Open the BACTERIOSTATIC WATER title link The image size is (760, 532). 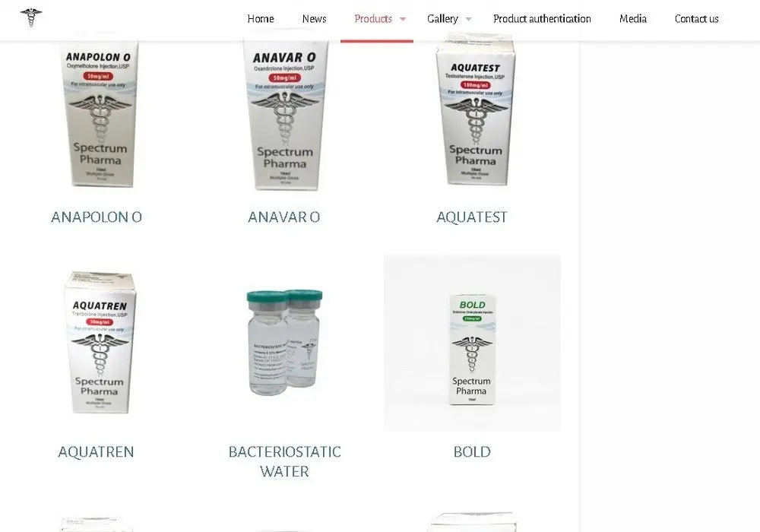(x=284, y=461)
